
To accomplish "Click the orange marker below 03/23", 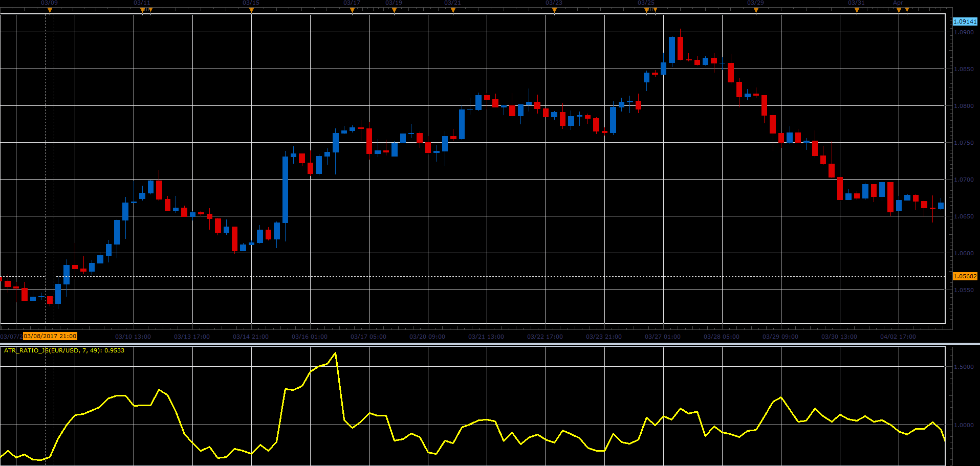I will pos(554,10).
